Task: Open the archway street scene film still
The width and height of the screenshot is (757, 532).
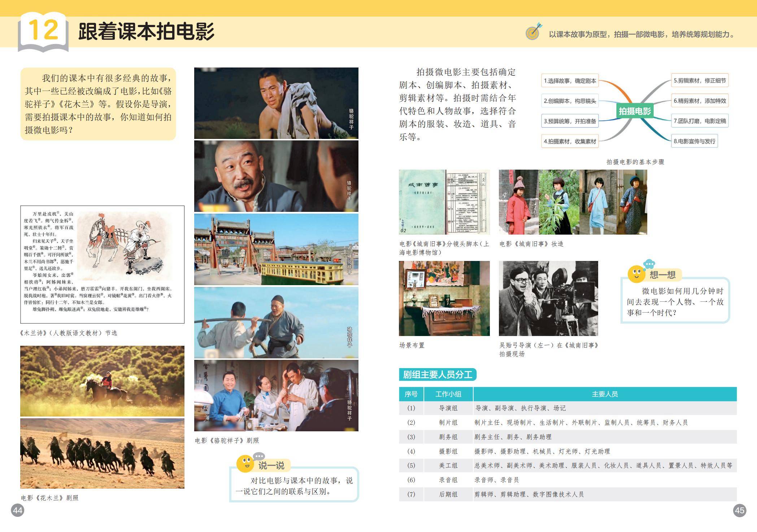Action: click(x=276, y=249)
